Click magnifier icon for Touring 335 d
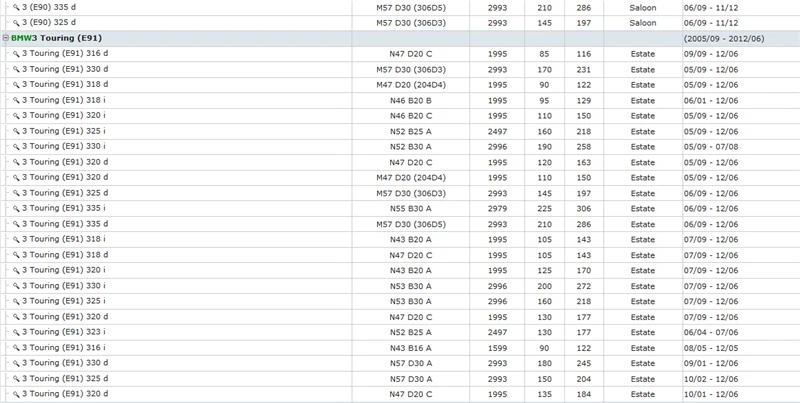 point(16,224)
